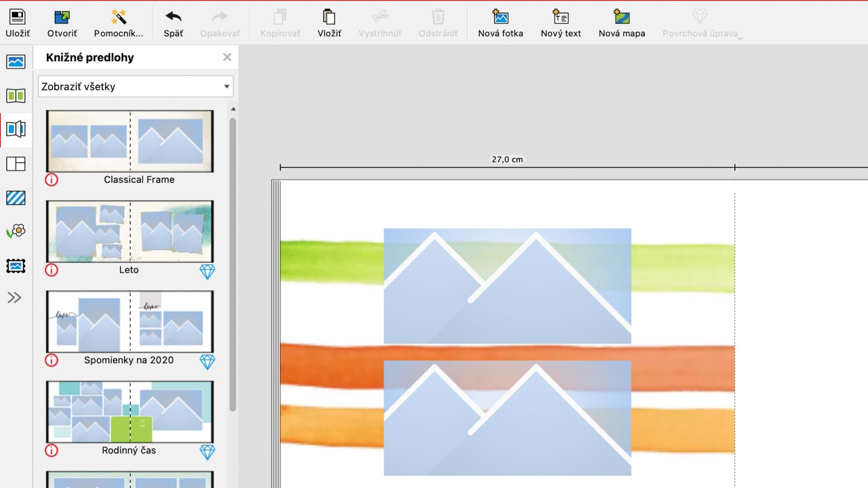Image resolution: width=868 pixels, height=488 pixels.
Task: Click the Rodinný čas label
Action: pyautogui.click(x=129, y=450)
